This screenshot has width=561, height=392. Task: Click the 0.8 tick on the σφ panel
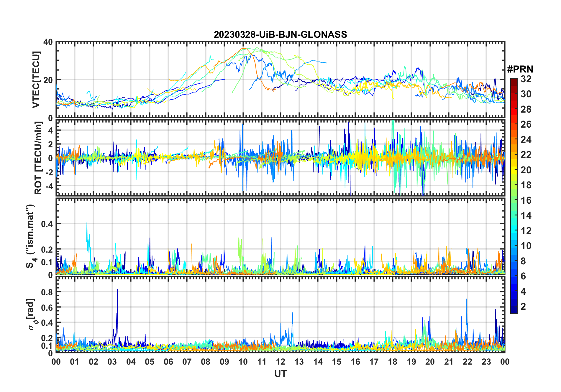pyautogui.click(x=47, y=292)
